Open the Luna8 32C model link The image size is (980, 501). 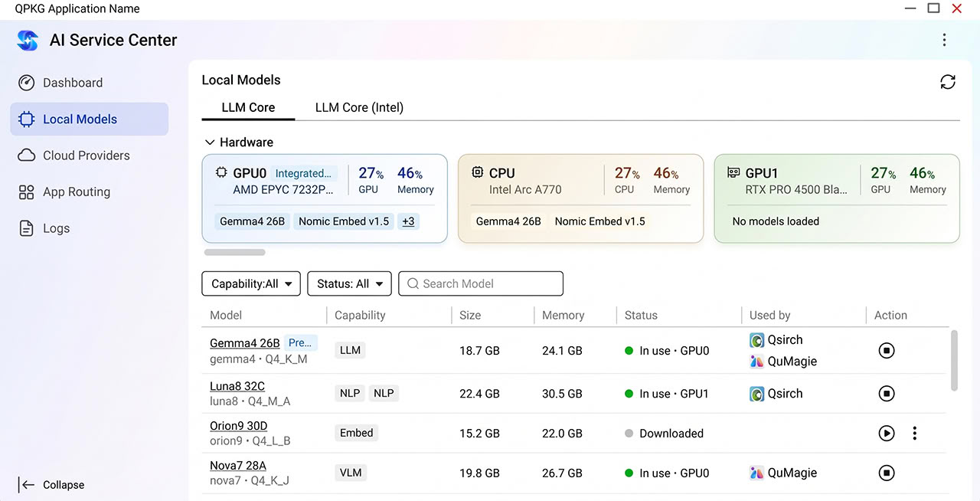point(237,386)
